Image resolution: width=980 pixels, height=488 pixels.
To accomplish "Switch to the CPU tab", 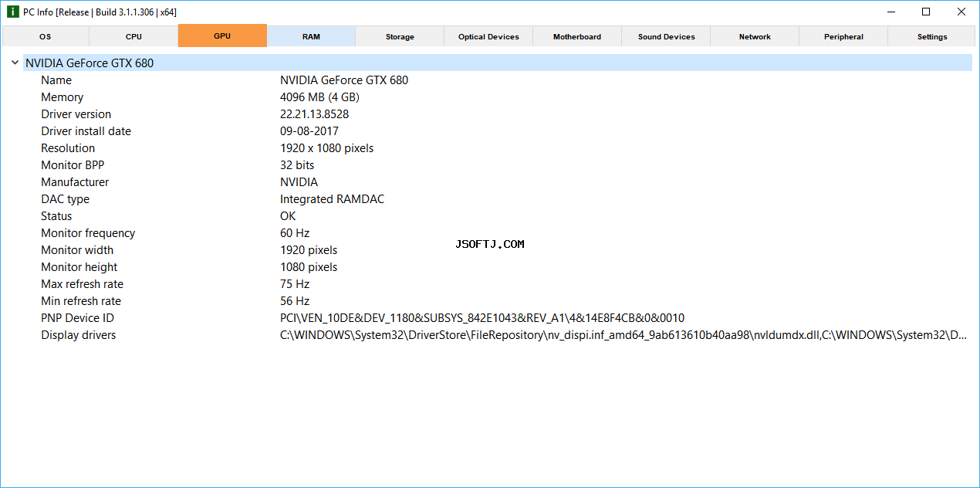I will [x=133, y=36].
